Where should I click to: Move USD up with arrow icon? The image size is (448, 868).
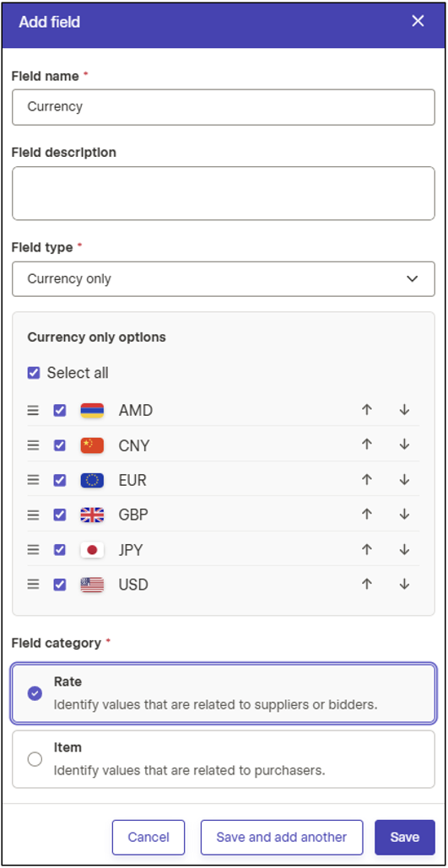[x=367, y=584]
